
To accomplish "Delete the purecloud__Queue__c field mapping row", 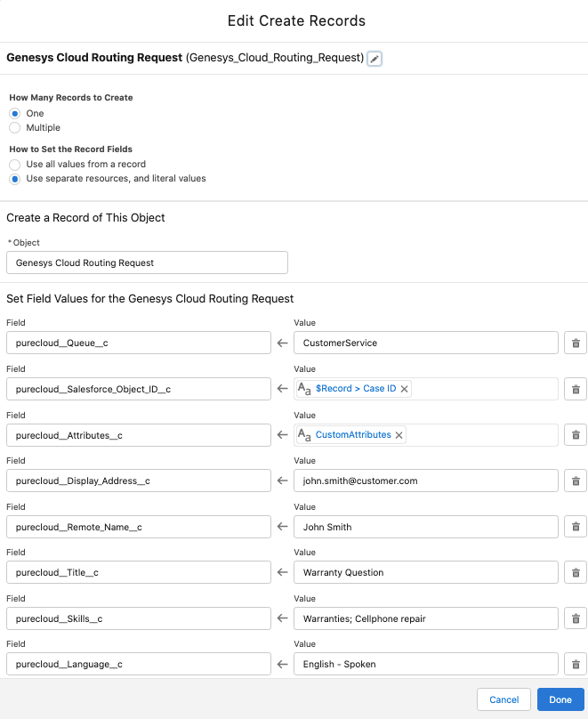I will (576, 343).
